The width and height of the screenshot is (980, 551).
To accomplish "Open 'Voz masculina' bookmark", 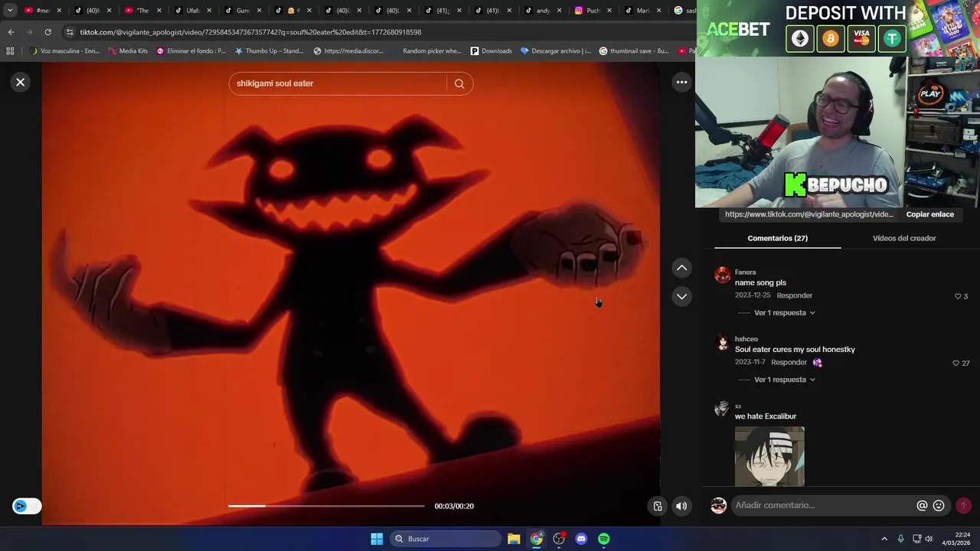I will click(64, 51).
